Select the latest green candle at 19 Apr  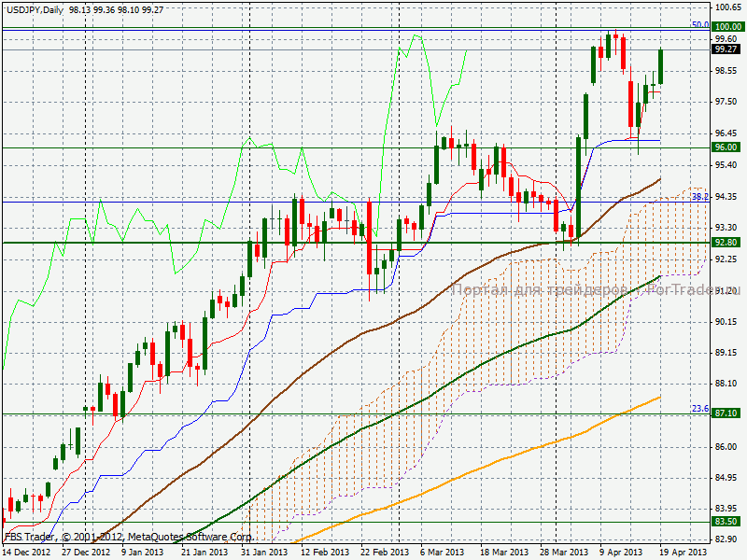[661, 66]
